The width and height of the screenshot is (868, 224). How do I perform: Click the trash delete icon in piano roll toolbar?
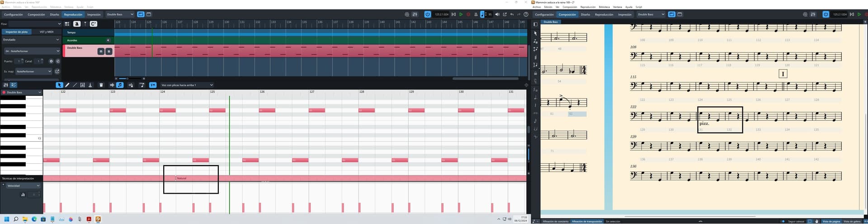point(101,85)
